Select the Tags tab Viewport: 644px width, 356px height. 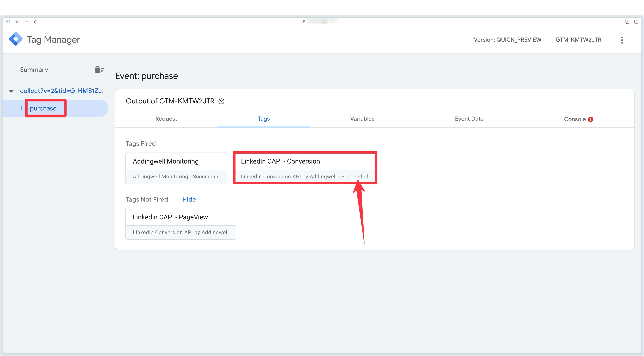(264, 119)
